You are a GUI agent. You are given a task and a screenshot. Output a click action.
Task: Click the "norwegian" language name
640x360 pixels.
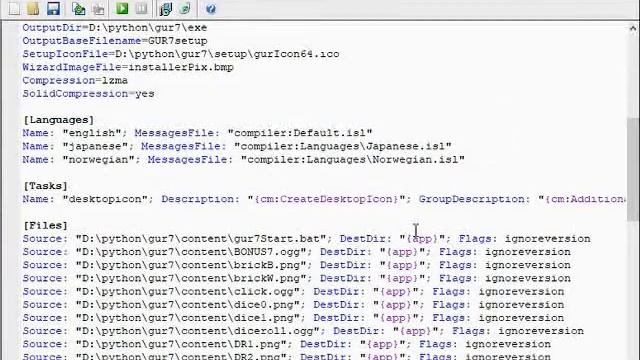point(98,160)
